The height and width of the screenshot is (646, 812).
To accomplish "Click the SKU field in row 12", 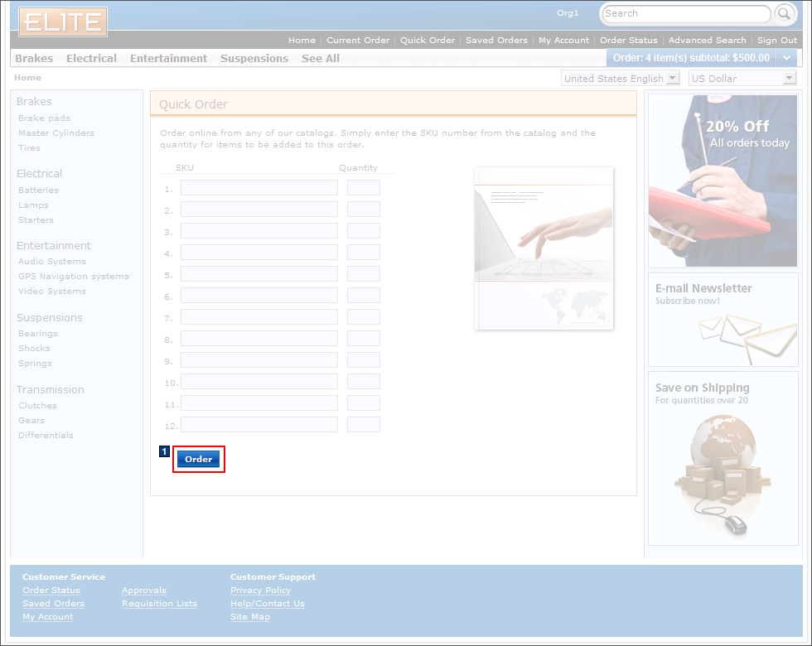I will [x=259, y=424].
